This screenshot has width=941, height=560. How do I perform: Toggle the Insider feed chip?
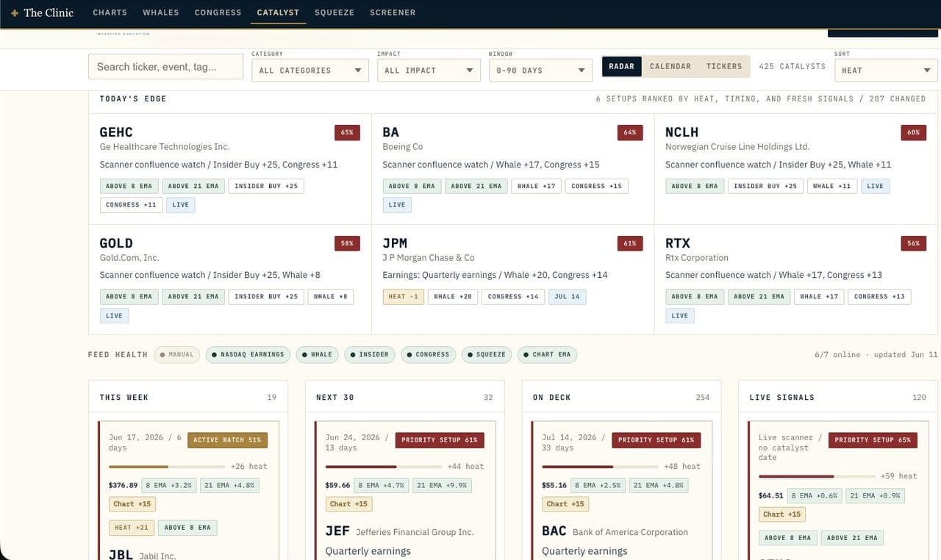click(x=370, y=354)
